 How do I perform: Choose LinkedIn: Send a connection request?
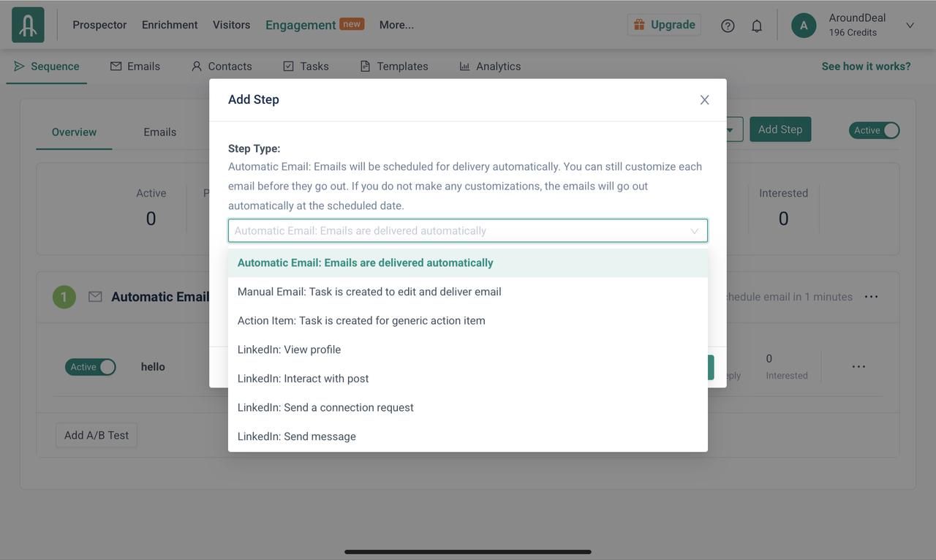[325, 407]
